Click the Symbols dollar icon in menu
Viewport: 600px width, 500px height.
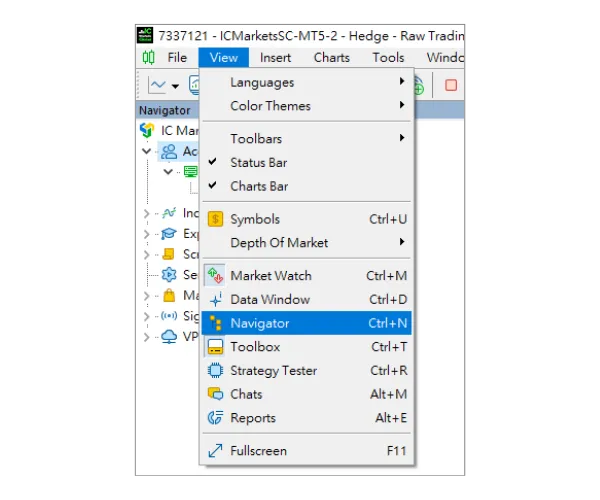[215, 219]
